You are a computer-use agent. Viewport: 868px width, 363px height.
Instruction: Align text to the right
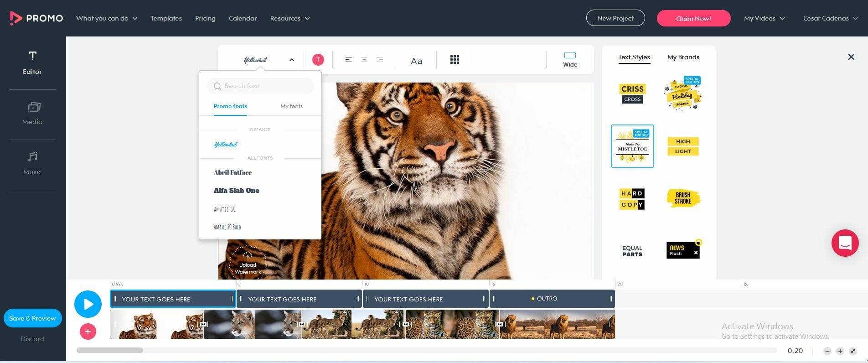[x=380, y=60]
